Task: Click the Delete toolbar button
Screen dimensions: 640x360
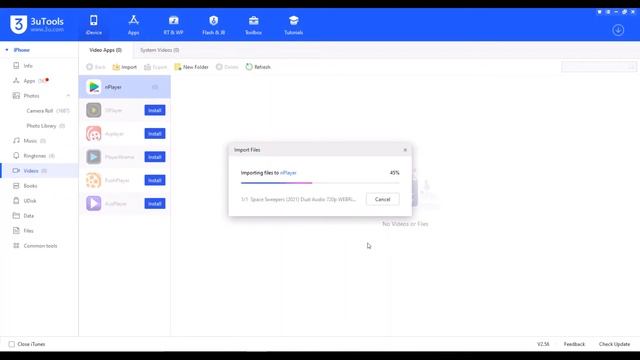Action: click(227, 67)
